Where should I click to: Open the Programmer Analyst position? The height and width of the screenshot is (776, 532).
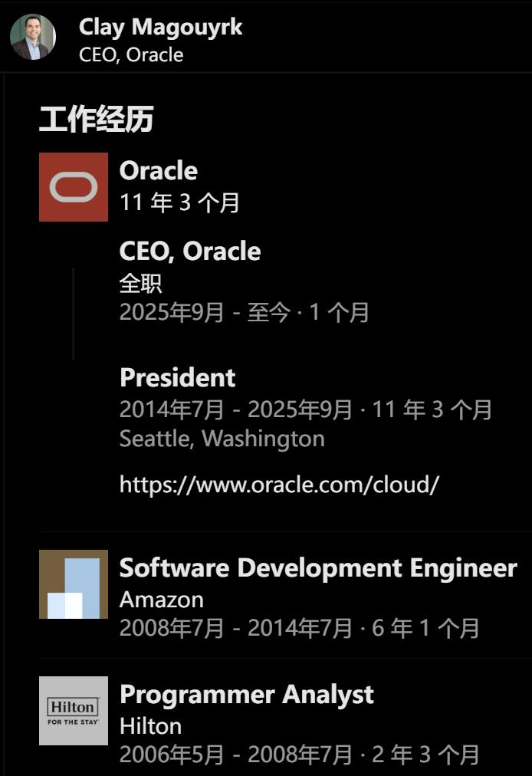pyautogui.click(x=246, y=695)
